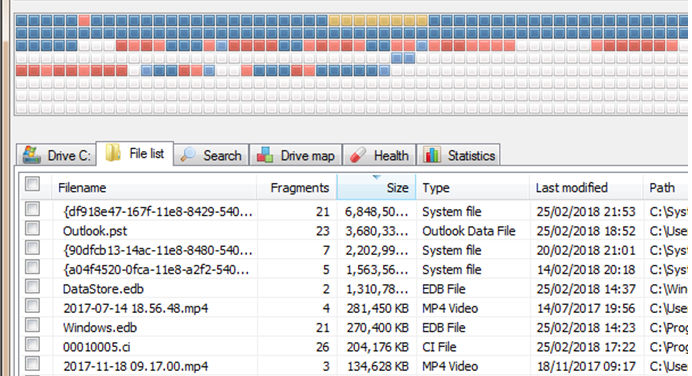Check the select-all checkbox in header row
This screenshot has height=376, width=692.
32,184
